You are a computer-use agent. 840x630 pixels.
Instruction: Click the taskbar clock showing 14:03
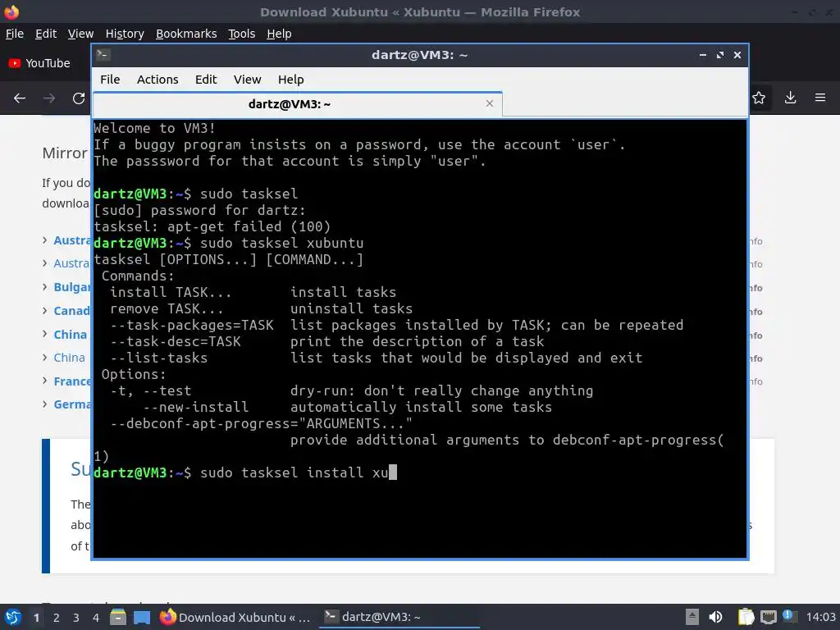click(820, 617)
